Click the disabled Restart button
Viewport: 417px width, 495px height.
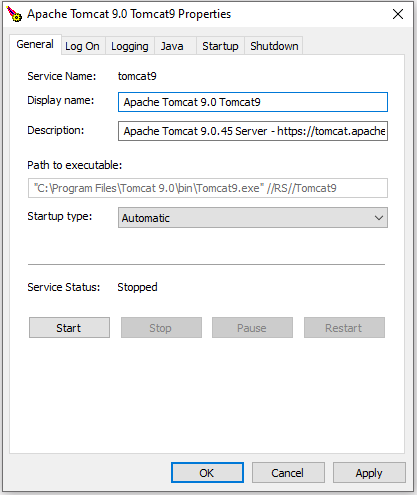click(344, 328)
